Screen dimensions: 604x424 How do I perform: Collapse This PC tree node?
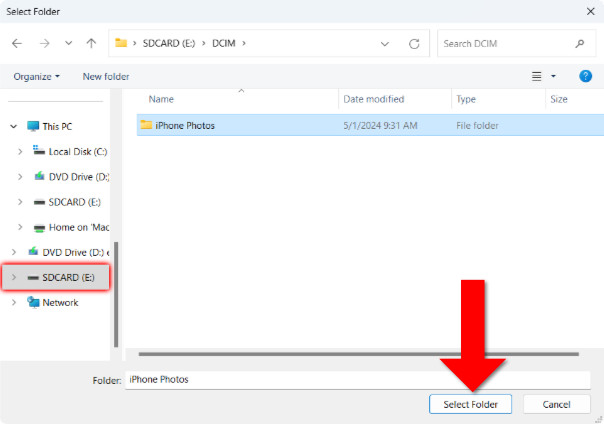pyautogui.click(x=13, y=126)
